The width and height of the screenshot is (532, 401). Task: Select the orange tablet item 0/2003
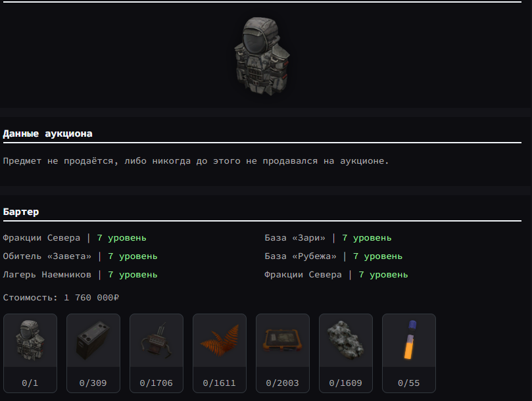pyautogui.click(x=283, y=353)
